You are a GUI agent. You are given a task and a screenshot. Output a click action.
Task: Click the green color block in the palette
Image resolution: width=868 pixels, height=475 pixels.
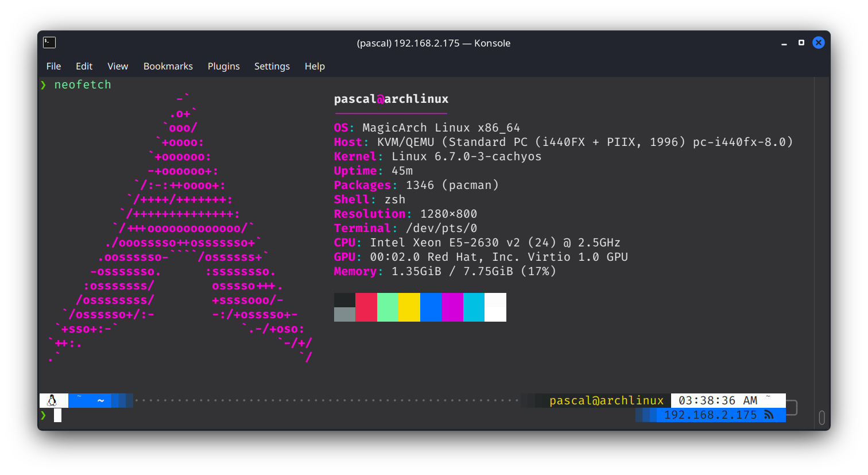coord(387,307)
